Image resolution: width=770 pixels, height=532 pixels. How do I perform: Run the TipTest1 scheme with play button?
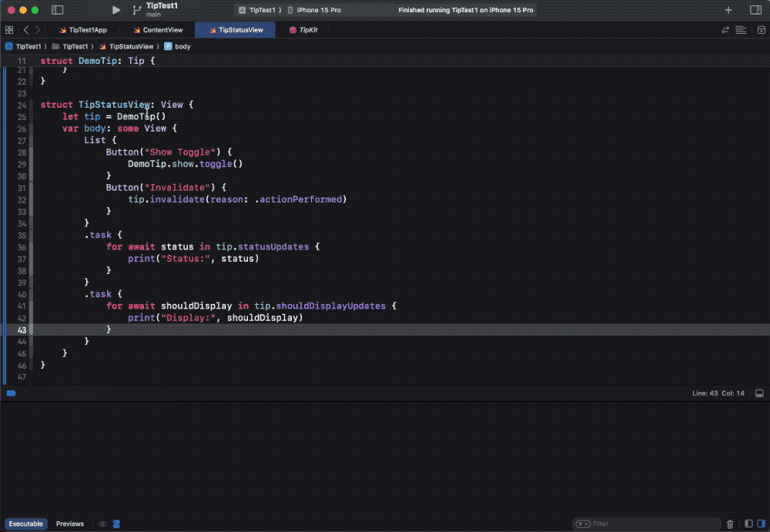point(116,10)
